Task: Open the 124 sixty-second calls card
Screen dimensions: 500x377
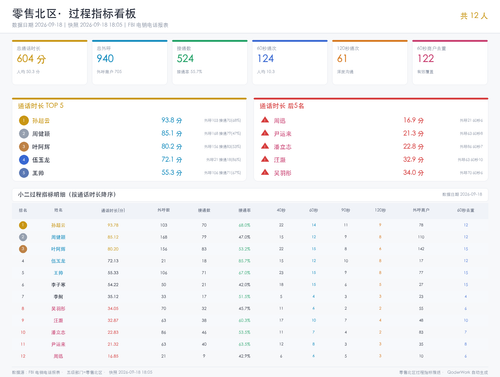Action: 290,62
